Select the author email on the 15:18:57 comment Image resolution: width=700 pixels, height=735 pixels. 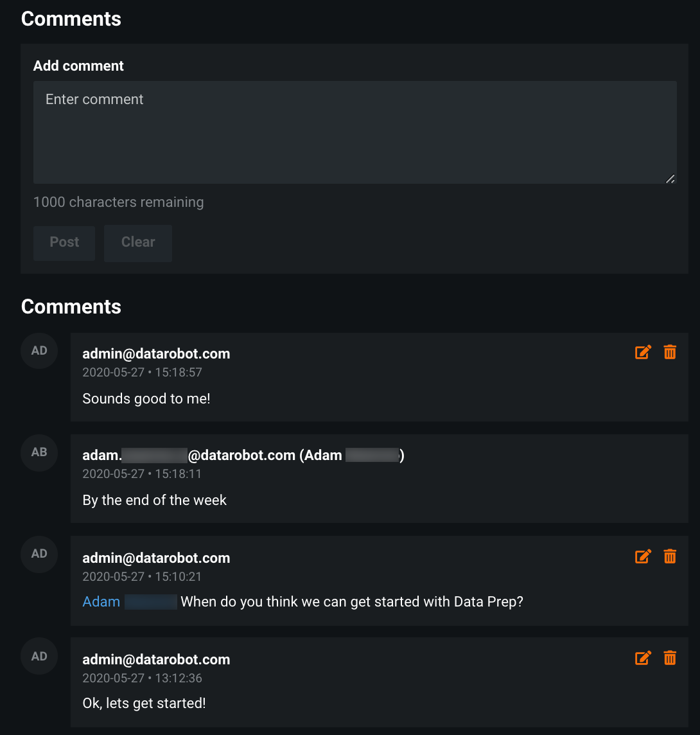coord(156,354)
